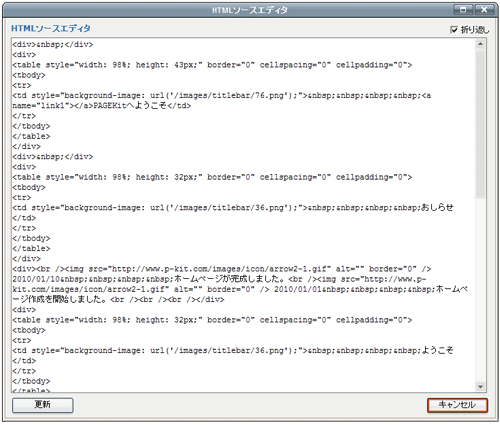
Task: Click the 2010/01/10 ホームページが完成しました line
Action: click(219, 279)
